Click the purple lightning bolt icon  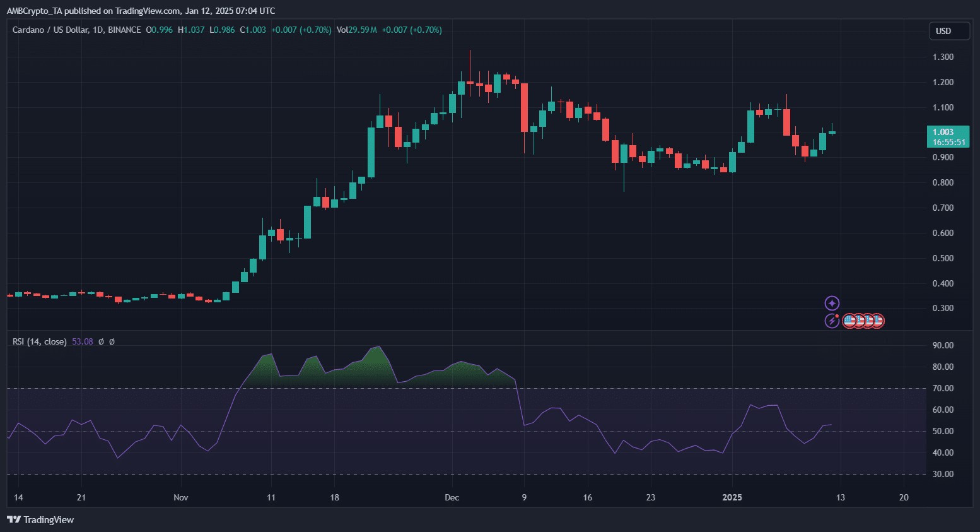coord(832,321)
